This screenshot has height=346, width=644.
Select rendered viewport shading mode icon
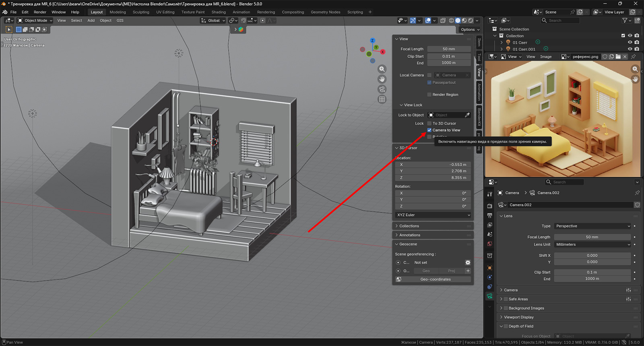click(x=471, y=21)
